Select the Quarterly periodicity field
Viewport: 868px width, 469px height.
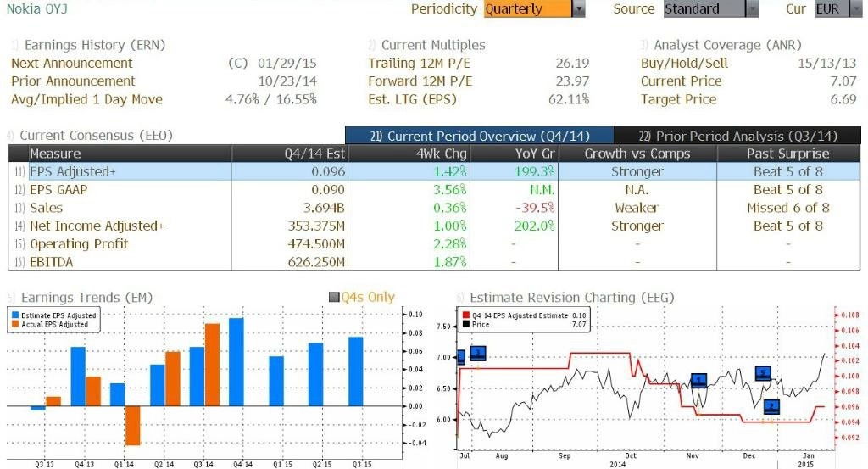point(527,8)
